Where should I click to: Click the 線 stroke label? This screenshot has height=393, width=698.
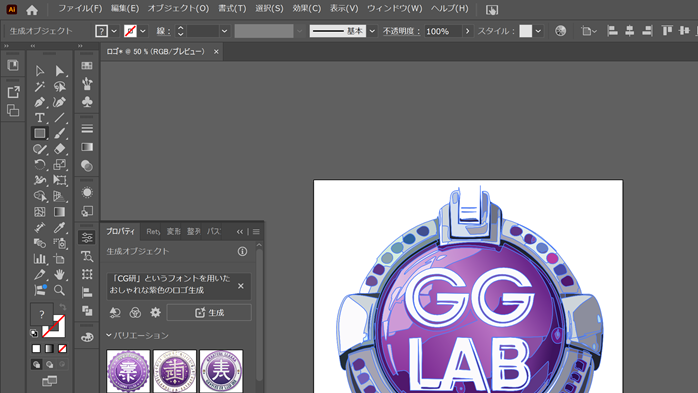[x=163, y=31]
